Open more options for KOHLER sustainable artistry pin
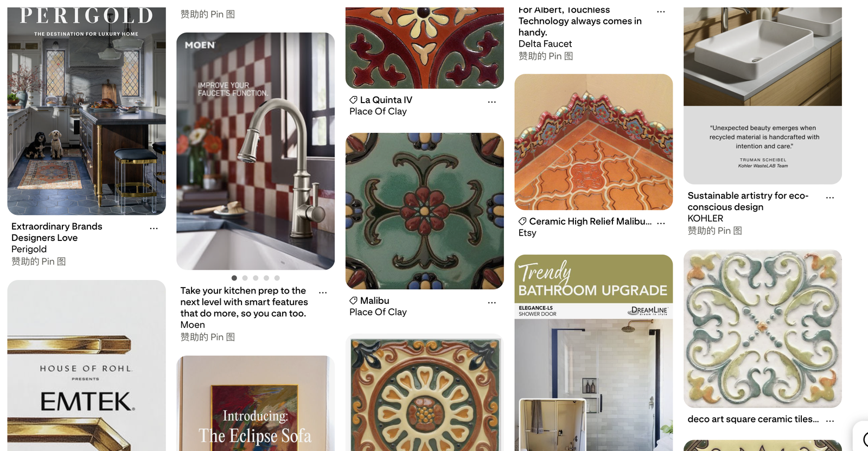 coord(830,198)
